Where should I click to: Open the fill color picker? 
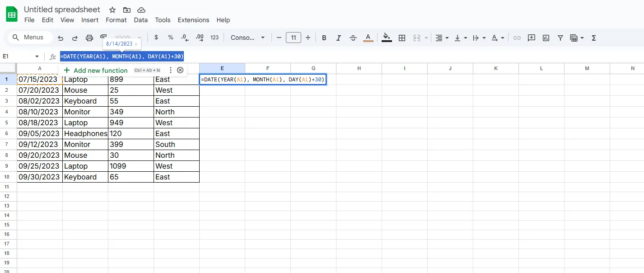[387, 38]
